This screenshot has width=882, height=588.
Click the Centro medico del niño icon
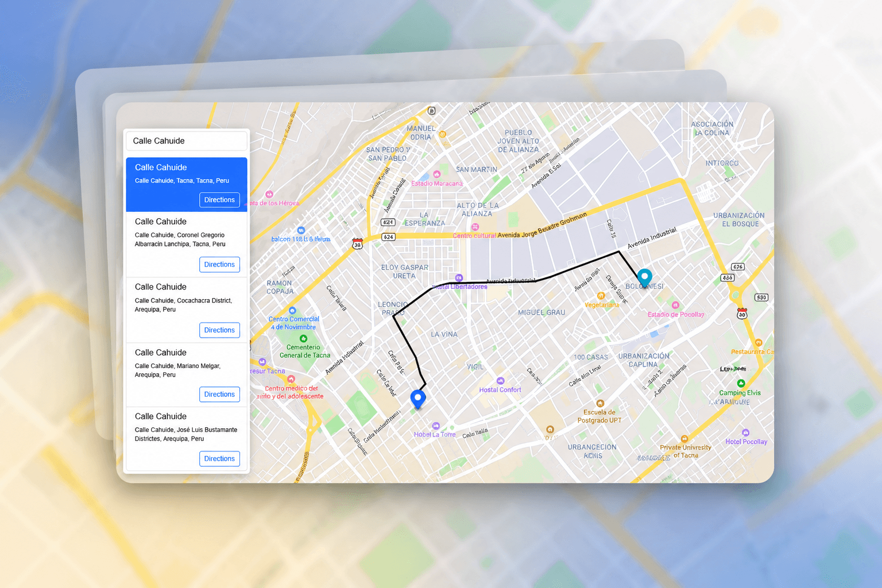pos(291,379)
